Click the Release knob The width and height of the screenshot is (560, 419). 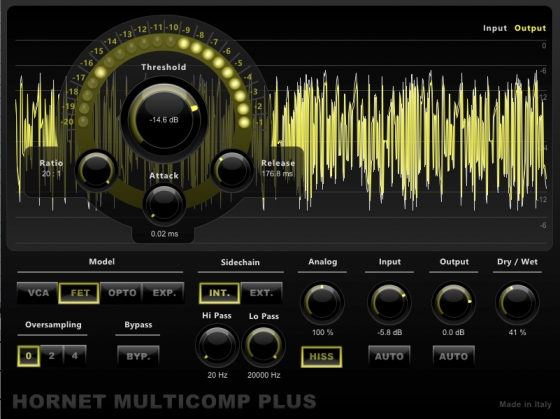(232, 170)
